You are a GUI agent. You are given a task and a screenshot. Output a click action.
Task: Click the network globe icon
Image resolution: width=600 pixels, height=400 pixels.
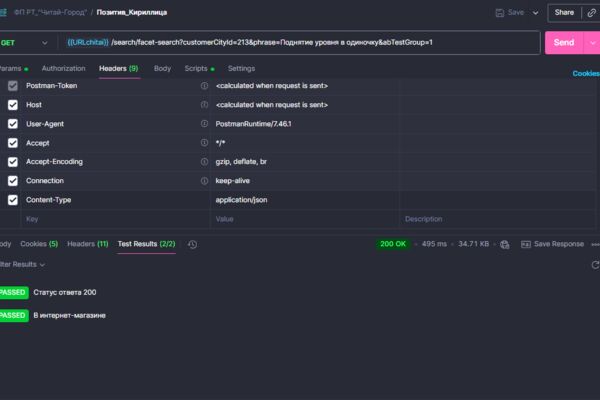(505, 245)
